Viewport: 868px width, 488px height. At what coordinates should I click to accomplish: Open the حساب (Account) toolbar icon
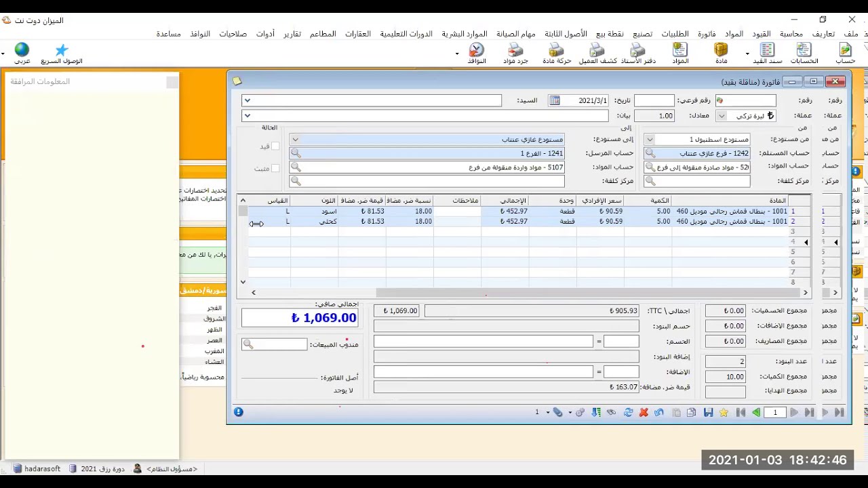844,53
